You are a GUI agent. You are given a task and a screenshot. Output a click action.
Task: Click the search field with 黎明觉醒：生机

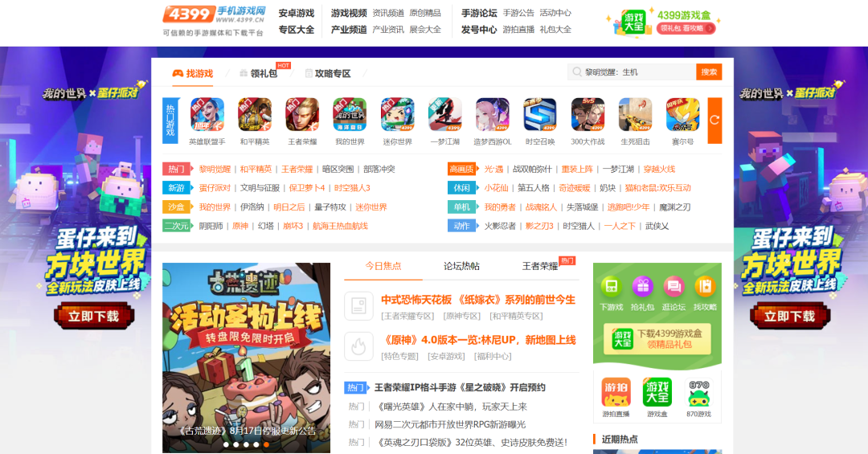click(632, 72)
